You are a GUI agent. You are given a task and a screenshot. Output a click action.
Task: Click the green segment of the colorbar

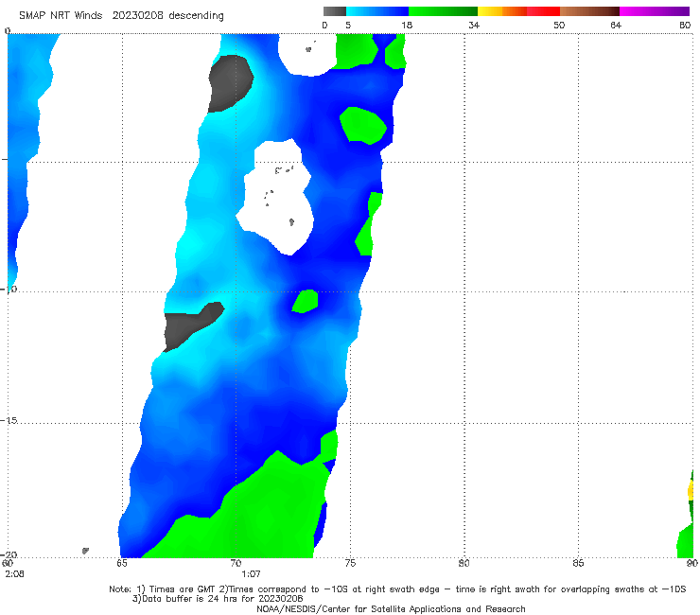tap(443, 11)
